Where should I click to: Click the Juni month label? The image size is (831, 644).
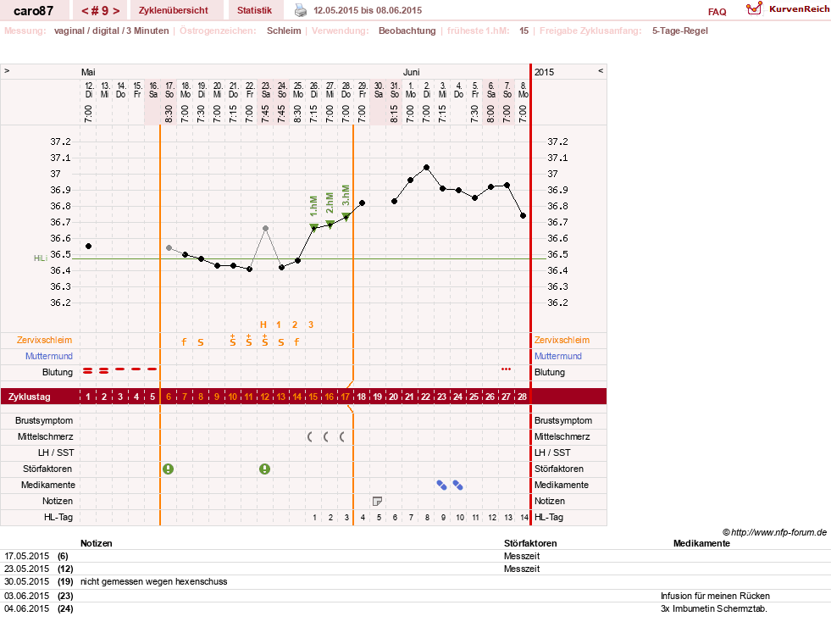(x=411, y=72)
